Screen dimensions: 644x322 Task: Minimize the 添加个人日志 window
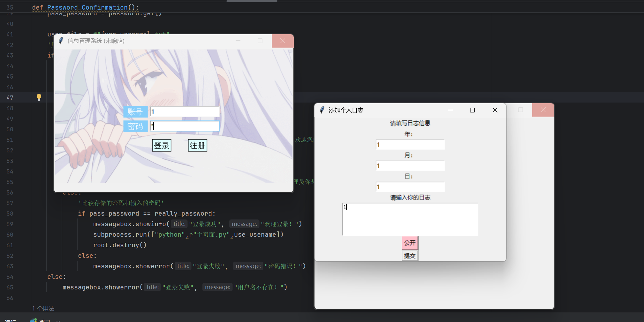[451, 110]
